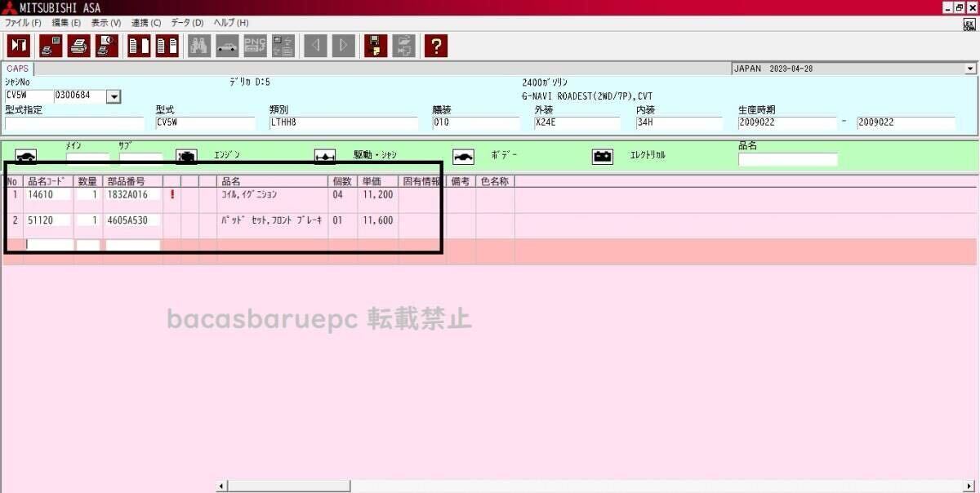The height and width of the screenshot is (493, 980).
Task: Open the データ (D) menu
Action: coord(187,23)
